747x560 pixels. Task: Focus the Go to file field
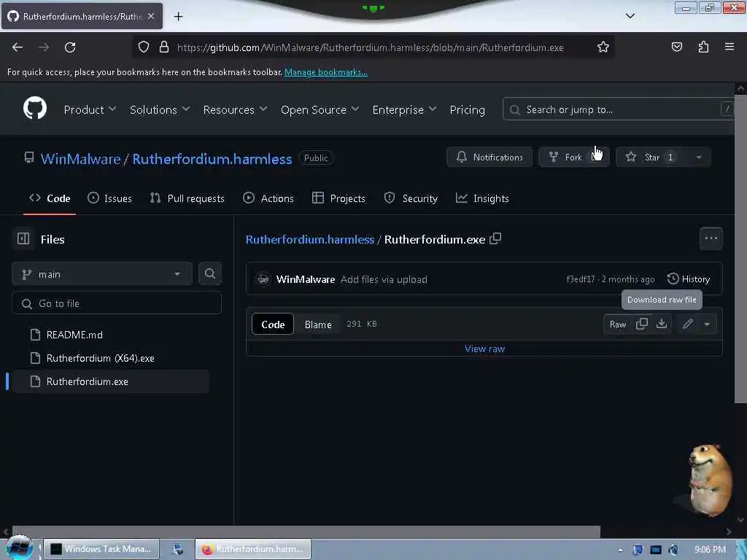tap(117, 303)
